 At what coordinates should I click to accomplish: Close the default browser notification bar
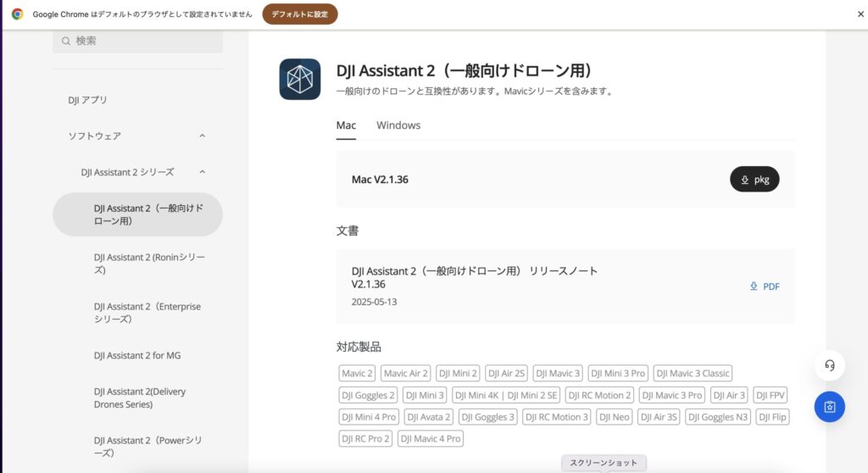point(860,14)
